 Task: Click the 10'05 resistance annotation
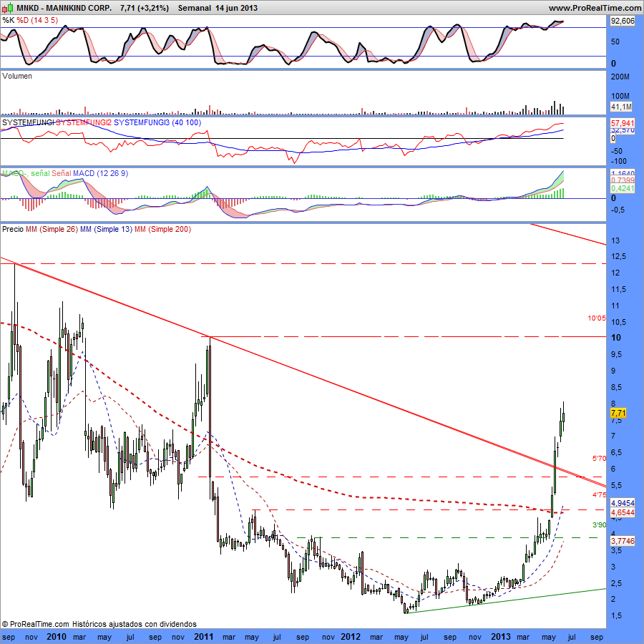[597, 318]
